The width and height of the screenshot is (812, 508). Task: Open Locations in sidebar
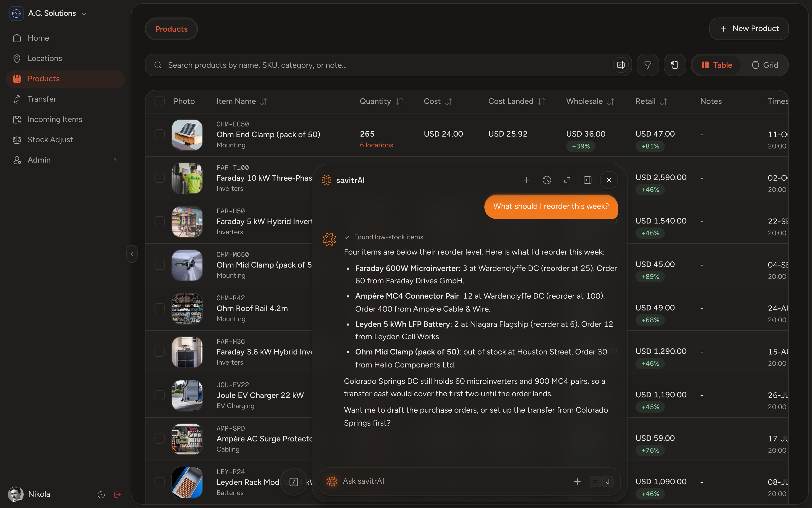pos(65,58)
